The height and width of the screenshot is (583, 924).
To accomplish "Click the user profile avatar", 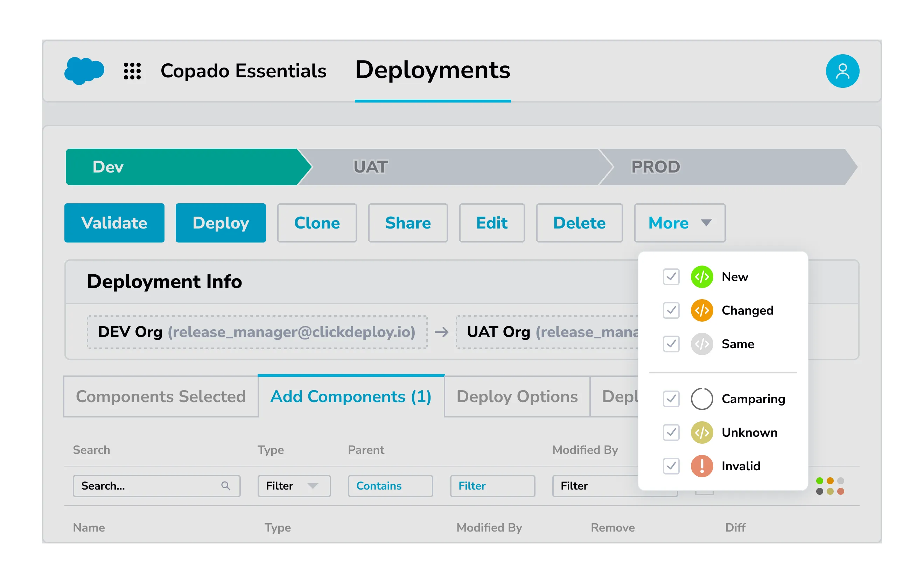I will click(x=842, y=71).
